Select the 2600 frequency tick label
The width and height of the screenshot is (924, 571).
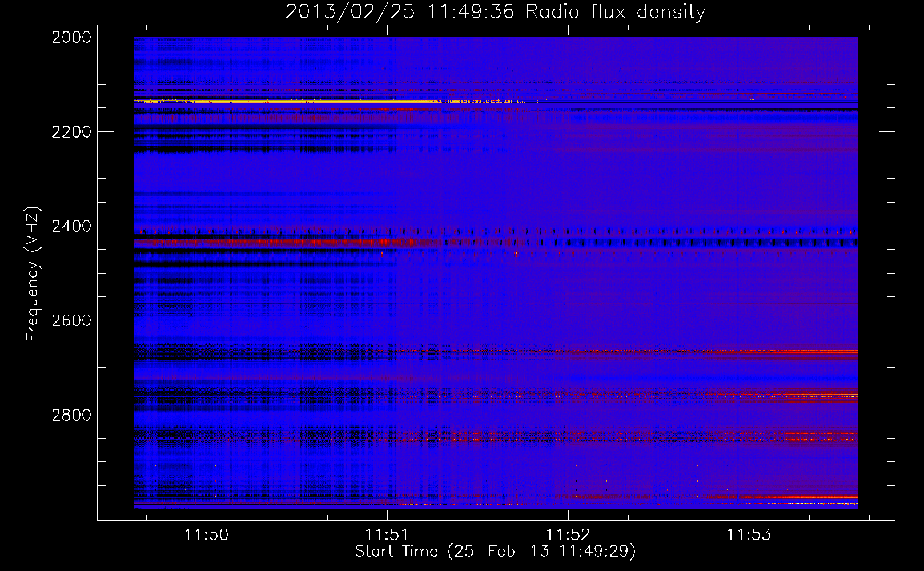click(x=71, y=320)
